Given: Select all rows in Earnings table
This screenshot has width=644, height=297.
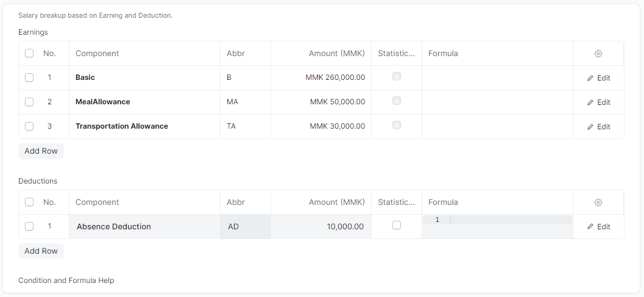Looking at the screenshot, I should (29, 53).
